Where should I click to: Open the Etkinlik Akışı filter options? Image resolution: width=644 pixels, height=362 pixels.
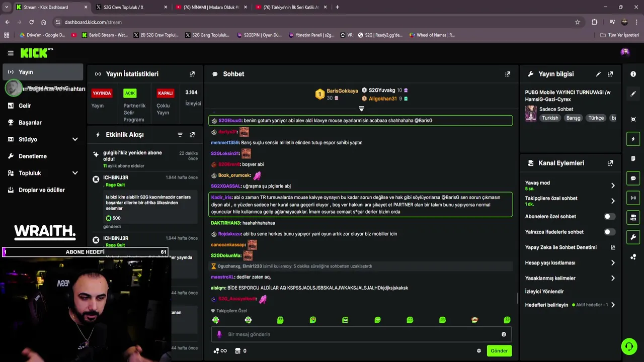(x=180, y=135)
